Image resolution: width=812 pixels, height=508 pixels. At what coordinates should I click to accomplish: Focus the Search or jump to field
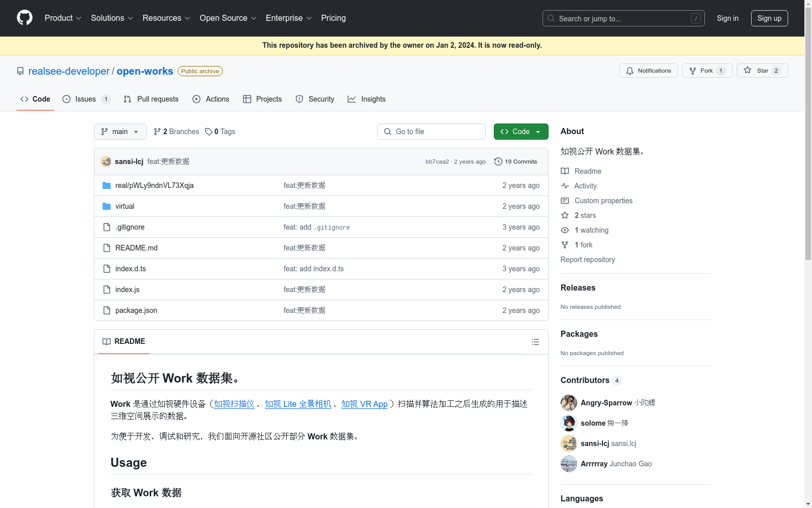624,18
